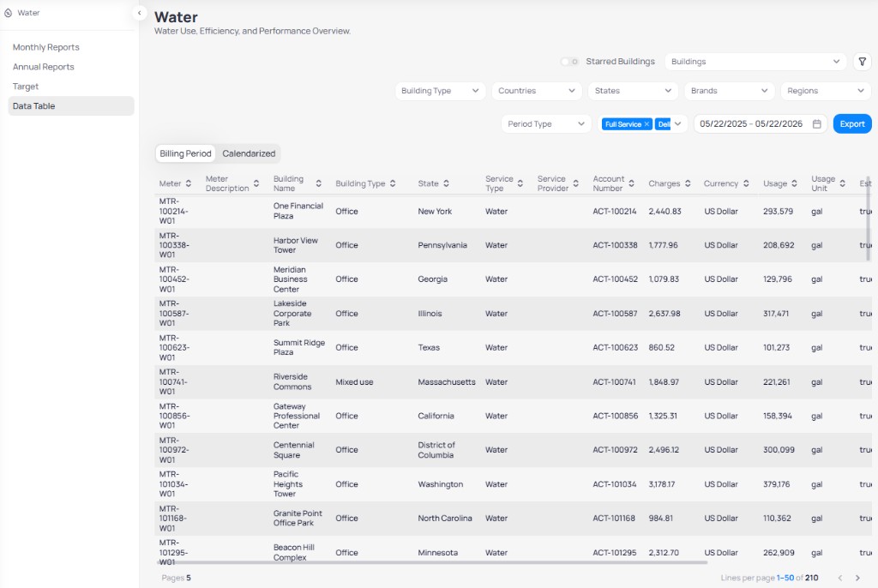Remove the Full Service filter tag

[646, 124]
